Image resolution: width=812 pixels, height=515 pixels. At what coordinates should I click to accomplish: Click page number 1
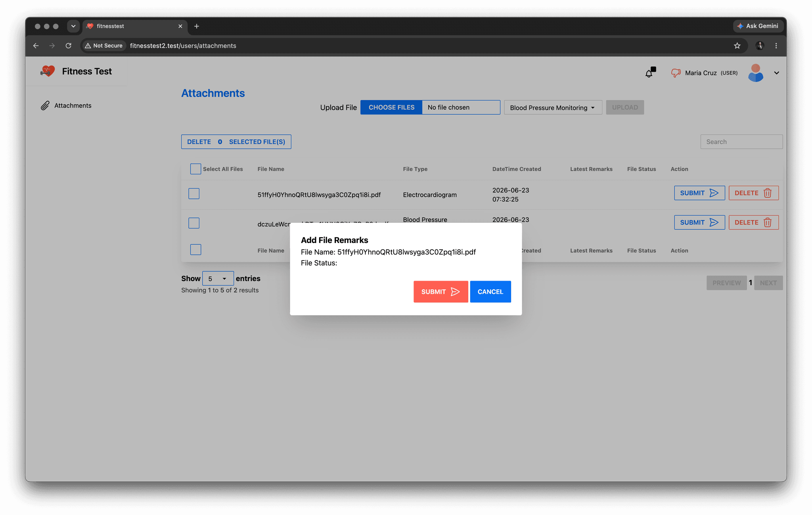(x=751, y=283)
